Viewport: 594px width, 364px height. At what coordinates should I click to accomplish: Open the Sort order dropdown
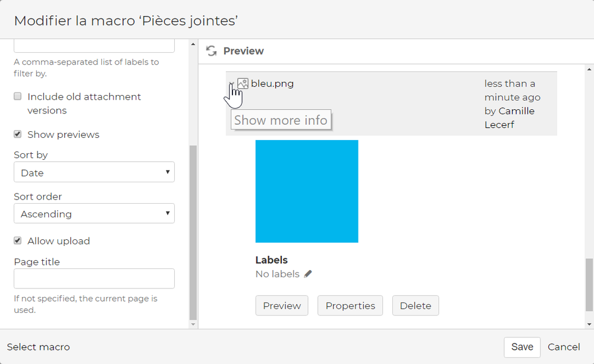(x=94, y=214)
